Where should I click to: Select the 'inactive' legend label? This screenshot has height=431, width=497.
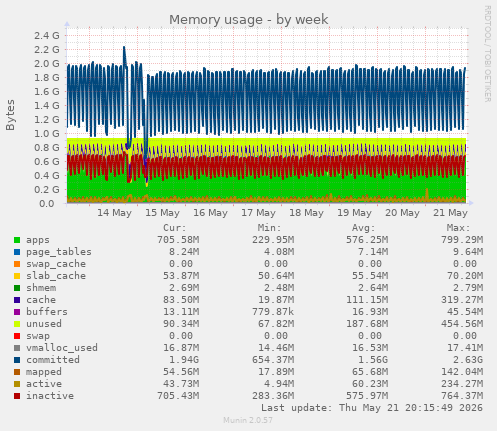(50, 396)
